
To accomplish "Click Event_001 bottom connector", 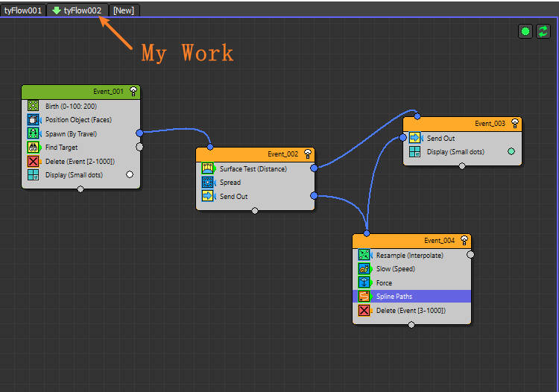I will click(x=80, y=189).
